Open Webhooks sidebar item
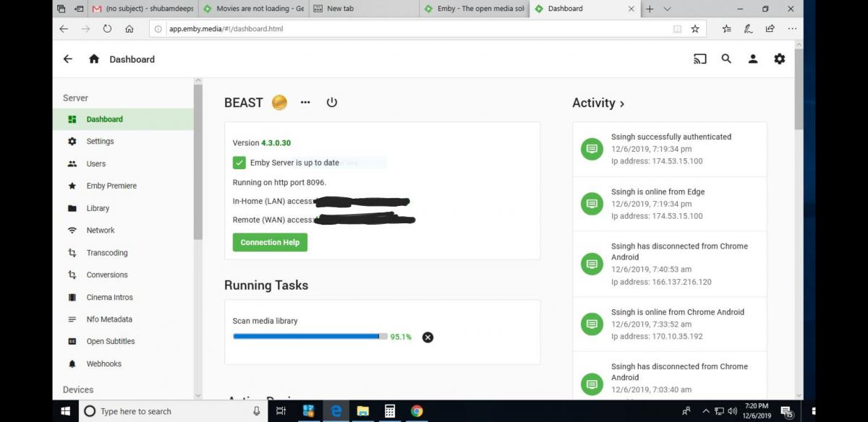Screen dimensions: 868x422 pyautogui.click(x=123, y=363)
